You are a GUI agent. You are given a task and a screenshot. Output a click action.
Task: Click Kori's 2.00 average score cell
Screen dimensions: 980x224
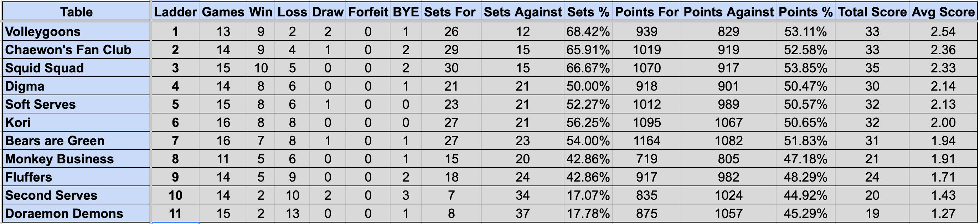(943, 122)
